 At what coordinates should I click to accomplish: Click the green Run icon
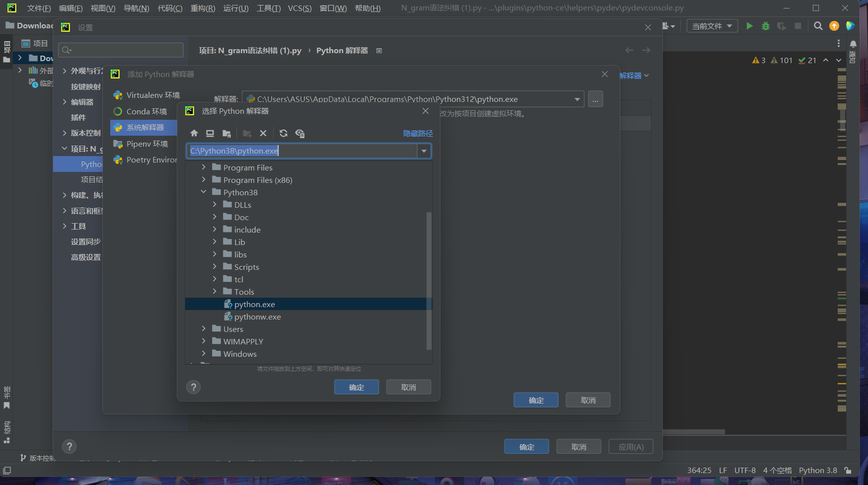(749, 26)
